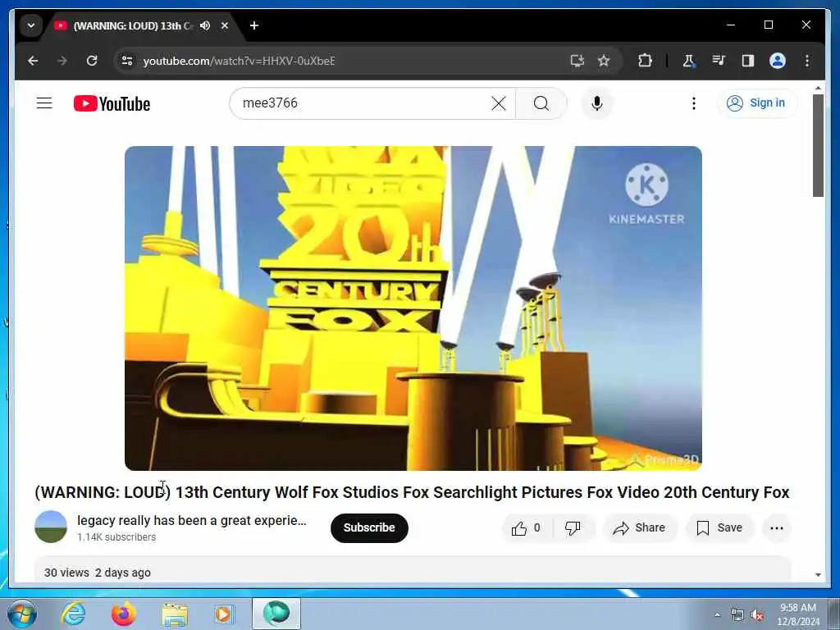Click the address bar URL
Screen dimensions: 840x630
click(239, 61)
